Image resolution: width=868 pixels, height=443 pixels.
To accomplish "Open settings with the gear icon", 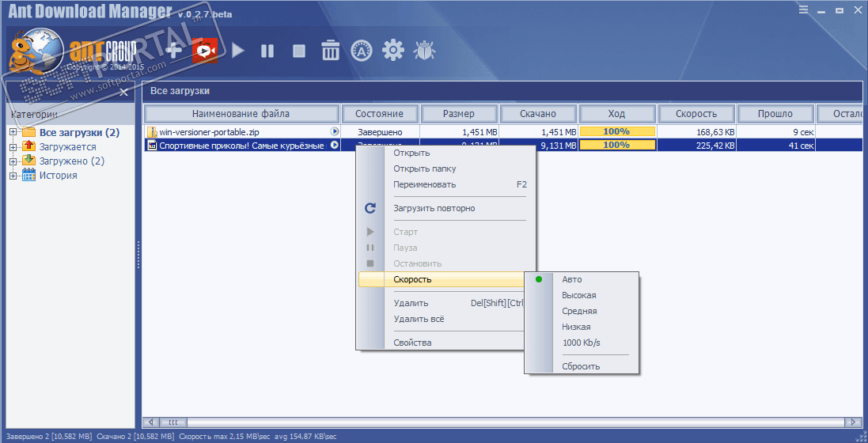I will (393, 51).
